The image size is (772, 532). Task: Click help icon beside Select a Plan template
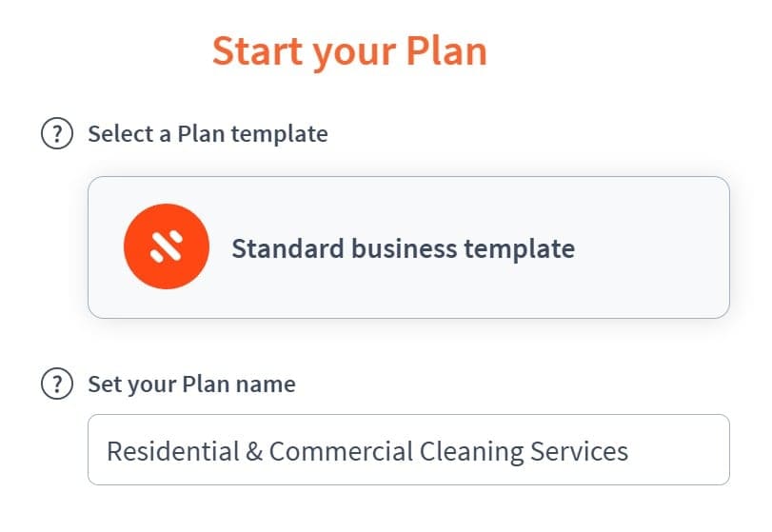pyautogui.click(x=57, y=133)
